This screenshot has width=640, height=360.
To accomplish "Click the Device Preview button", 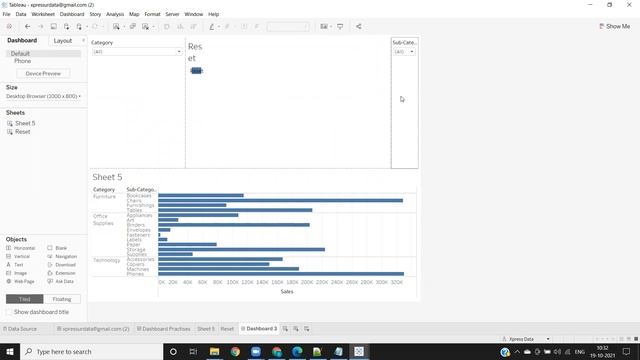I will [43, 73].
